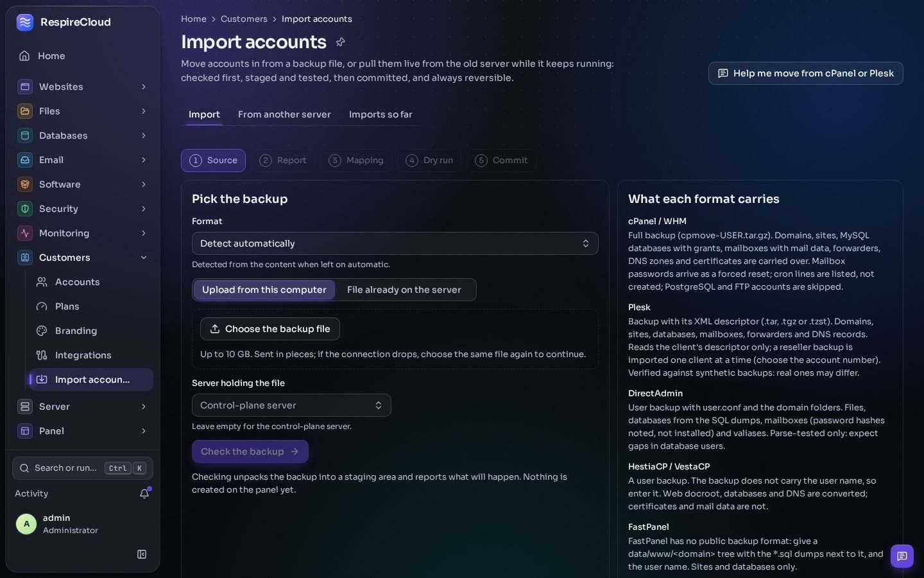The height and width of the screenshot is (578, 924).
Task: Collapse the sidebar with the panel icon
Action: click(x=142, y=554)
